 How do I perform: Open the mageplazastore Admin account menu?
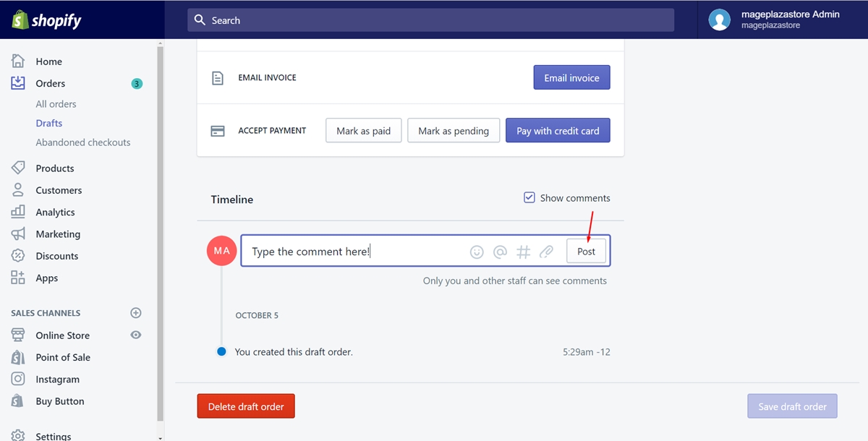pos(783,20)
